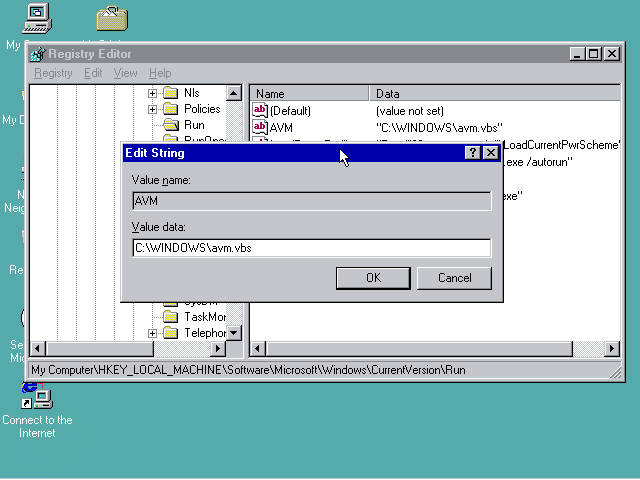Select the Policies key label
This screenshot has width=640, height=480.
point(202,109)
